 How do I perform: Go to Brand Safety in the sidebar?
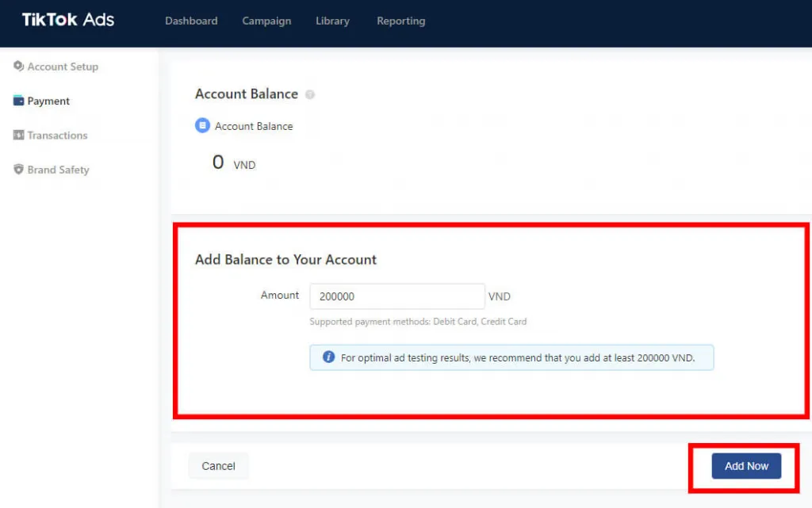tap(58, 170)
